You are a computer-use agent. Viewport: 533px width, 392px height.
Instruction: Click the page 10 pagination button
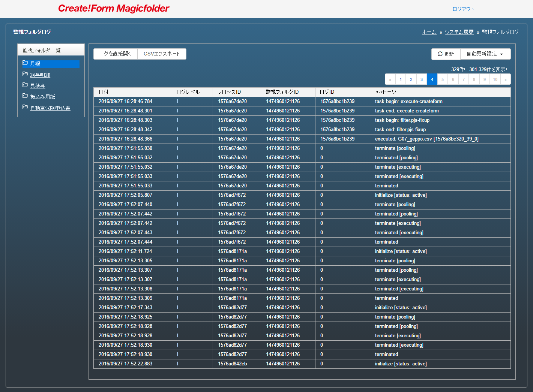coord(495,79)
